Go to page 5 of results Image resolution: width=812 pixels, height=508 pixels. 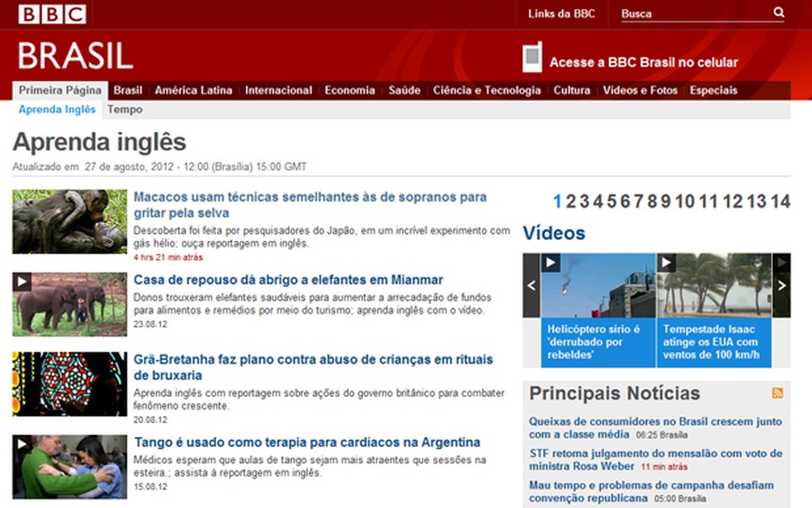click(x=612, y=200)
